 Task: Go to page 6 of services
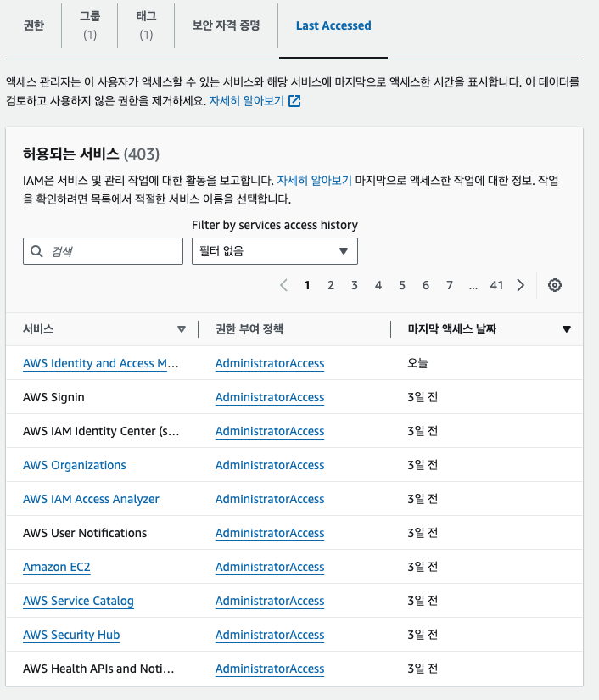point(426,285)
